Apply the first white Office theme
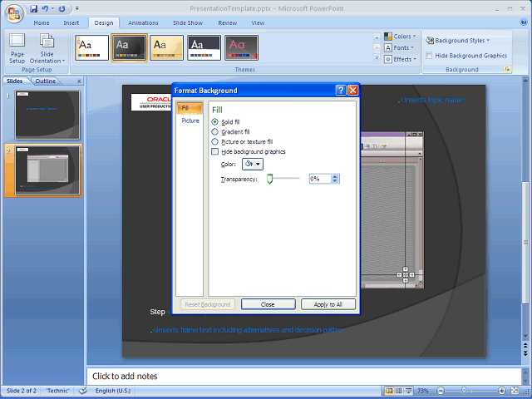 click(x=91, y=47)
